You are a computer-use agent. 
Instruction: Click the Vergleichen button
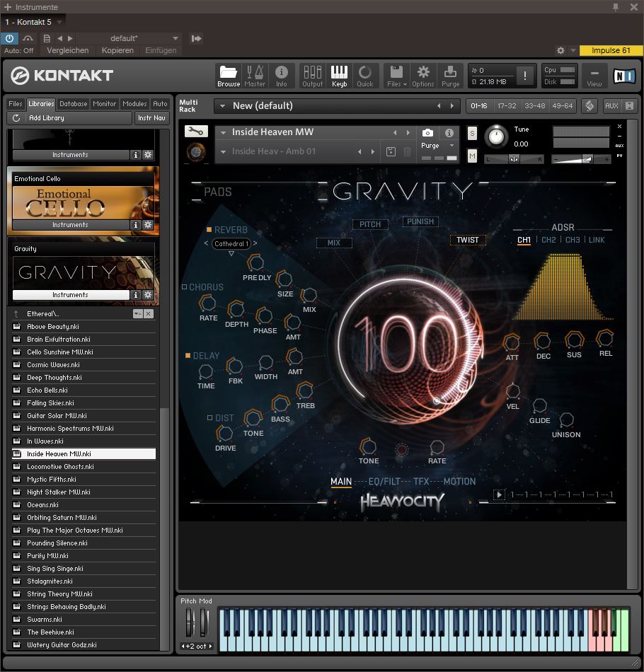68,50
